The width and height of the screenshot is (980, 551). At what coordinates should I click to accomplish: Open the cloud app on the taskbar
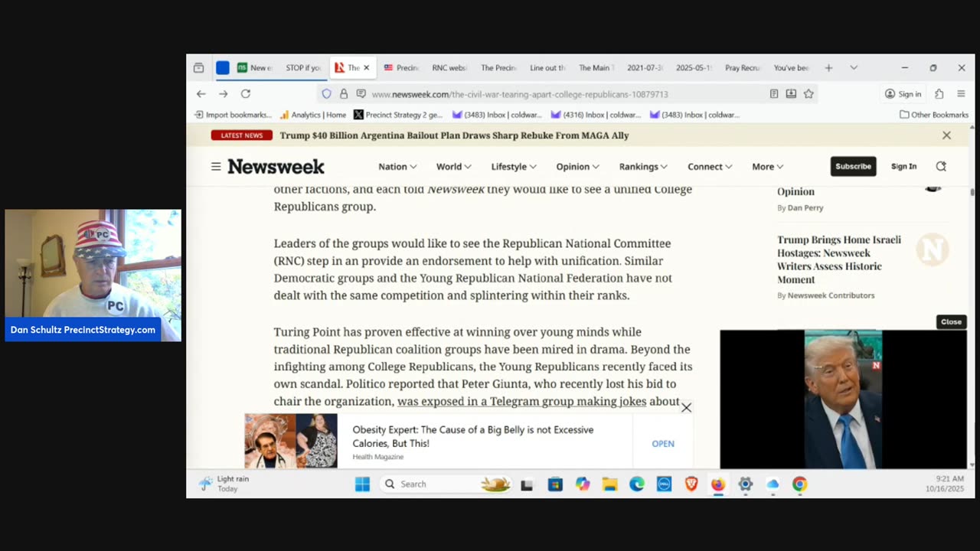(x=773, y=484)
